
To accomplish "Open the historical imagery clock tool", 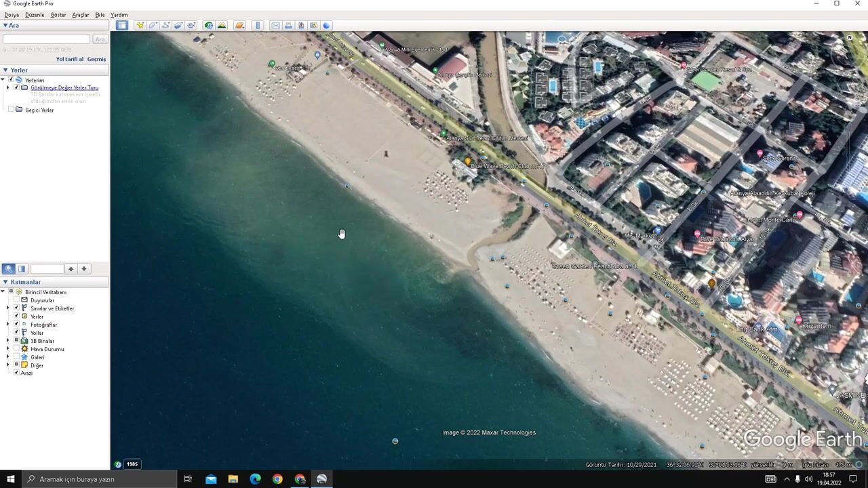I will (209, 25).
